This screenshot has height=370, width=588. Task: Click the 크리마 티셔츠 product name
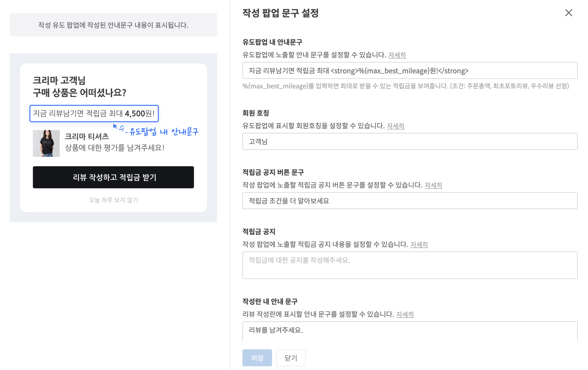click(x=87, y=137)
